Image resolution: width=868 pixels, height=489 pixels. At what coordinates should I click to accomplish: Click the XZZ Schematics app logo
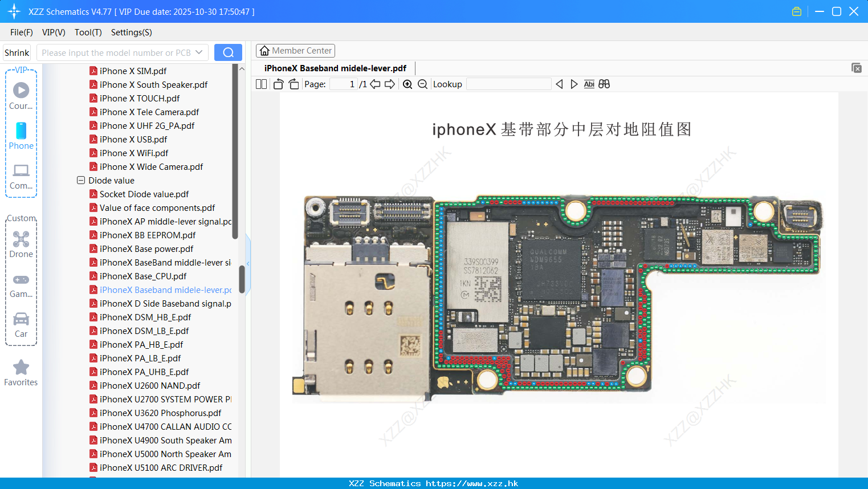14,11
